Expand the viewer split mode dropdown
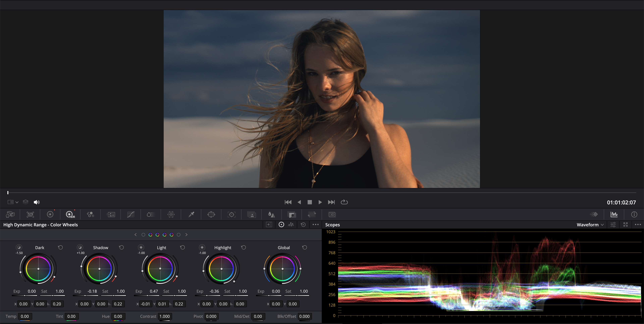Image resolution: width=644 pixels, height=324 pixels. (17, 202)
